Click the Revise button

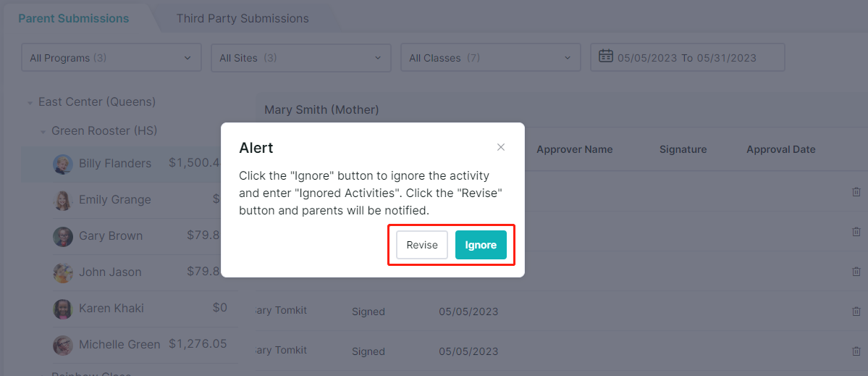tap(422, 245)
